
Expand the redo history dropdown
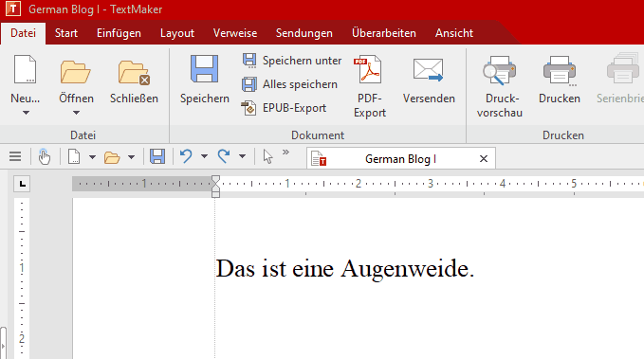(242, 156)
